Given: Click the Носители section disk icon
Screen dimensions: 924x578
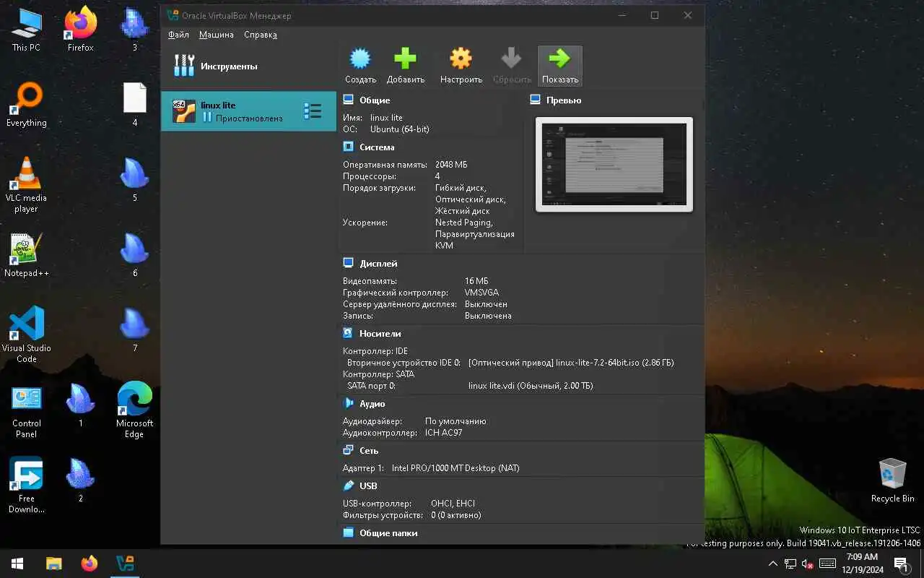Looking at the screenshot, I should 349,333.
